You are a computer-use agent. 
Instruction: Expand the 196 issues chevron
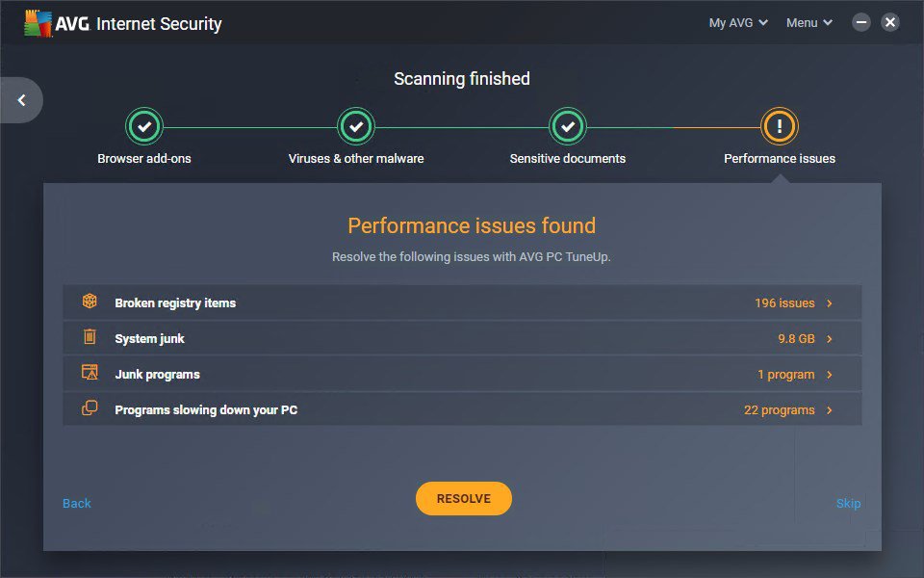[829, 303]
